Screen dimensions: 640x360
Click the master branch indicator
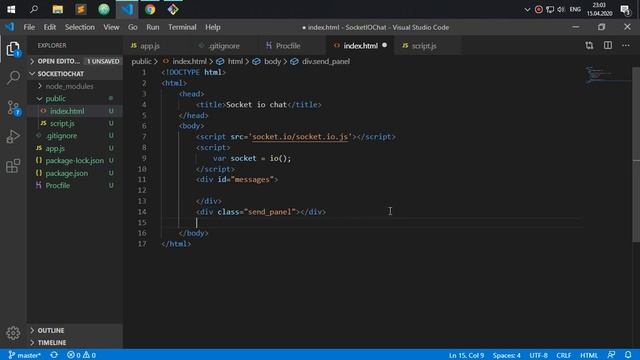point(24,355)
